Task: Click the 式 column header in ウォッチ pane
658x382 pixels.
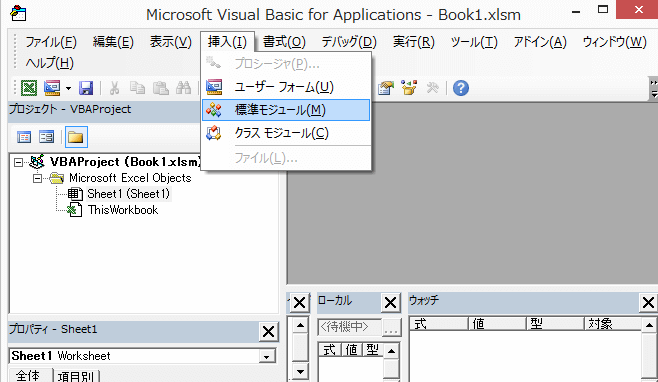Action: (x=439, y=324)
